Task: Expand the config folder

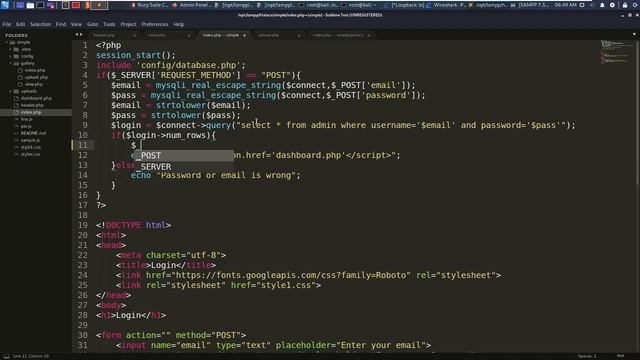Action: pos(11,56)
